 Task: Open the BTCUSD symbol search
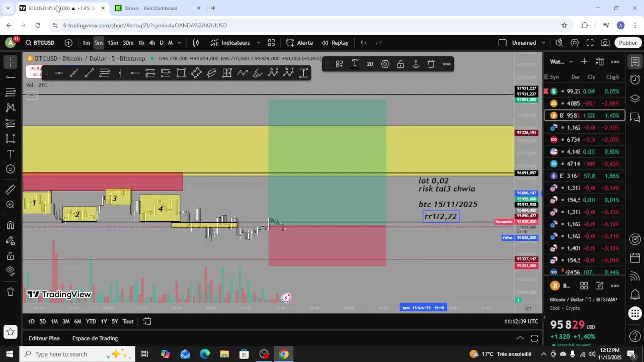[x=40, y=43]
